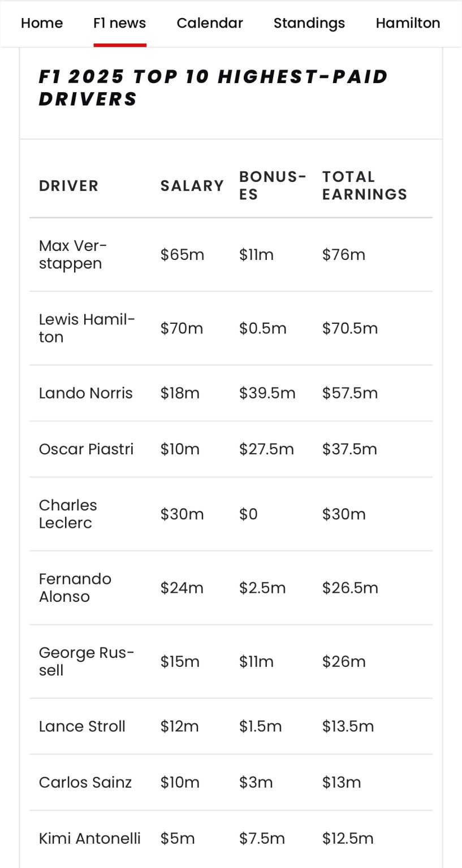Click Lance Stroll's $1.5m bonus cell

260,726
